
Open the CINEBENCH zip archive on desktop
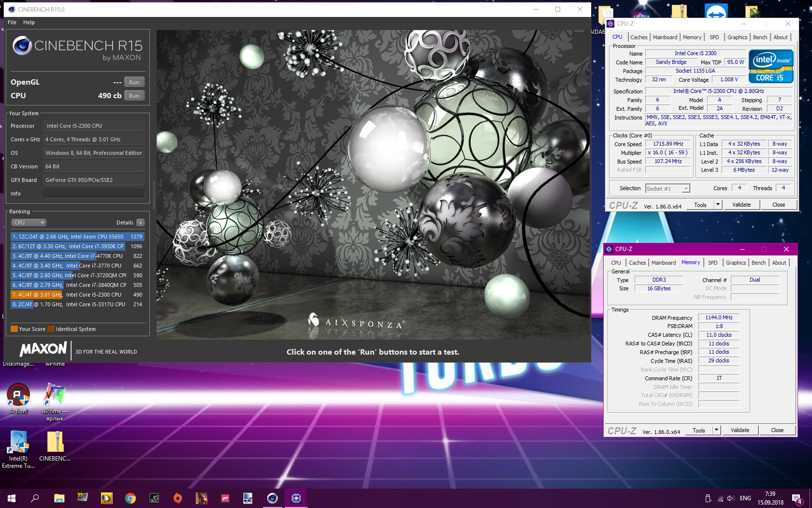click(55, 446)
